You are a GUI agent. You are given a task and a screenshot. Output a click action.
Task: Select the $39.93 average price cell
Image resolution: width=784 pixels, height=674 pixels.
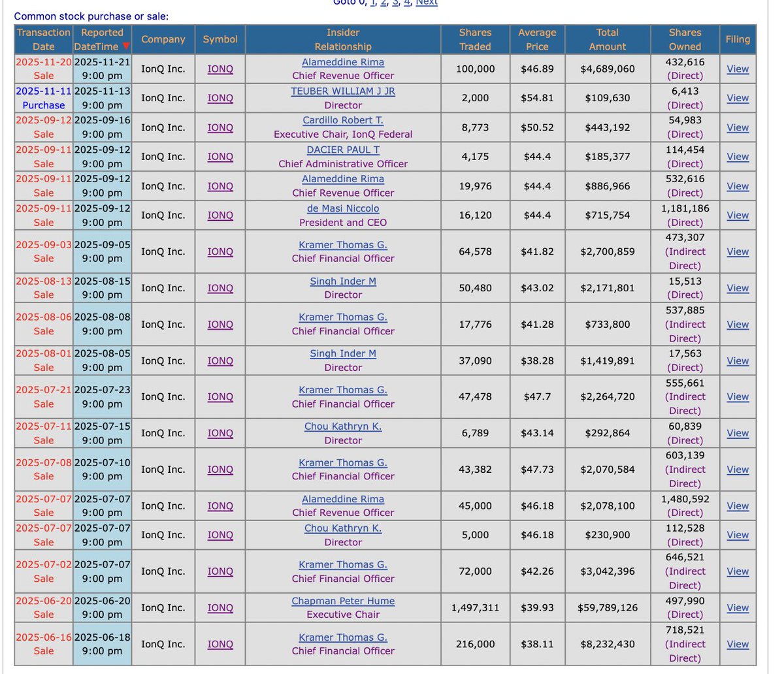pos(537,607)
